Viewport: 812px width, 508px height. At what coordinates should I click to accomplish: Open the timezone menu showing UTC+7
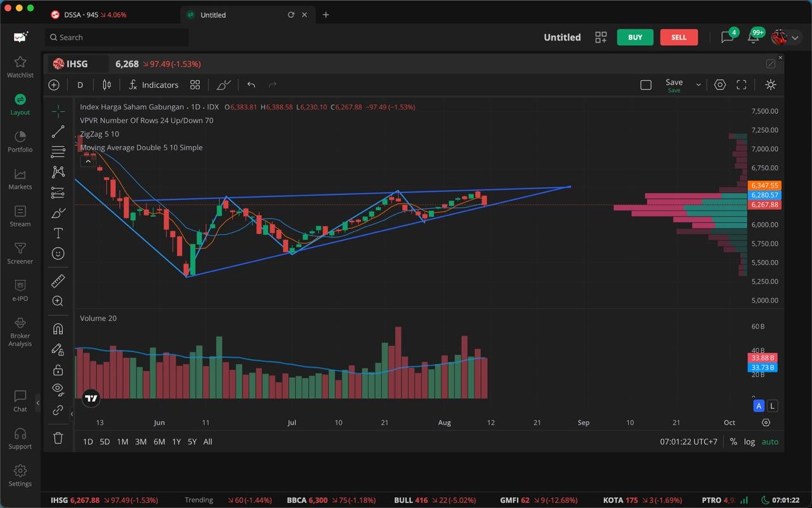[x=688, y=441]
